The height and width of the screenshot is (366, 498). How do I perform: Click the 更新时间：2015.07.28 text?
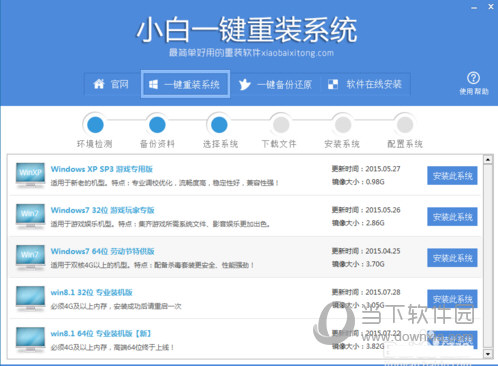[x=366, y=292]
